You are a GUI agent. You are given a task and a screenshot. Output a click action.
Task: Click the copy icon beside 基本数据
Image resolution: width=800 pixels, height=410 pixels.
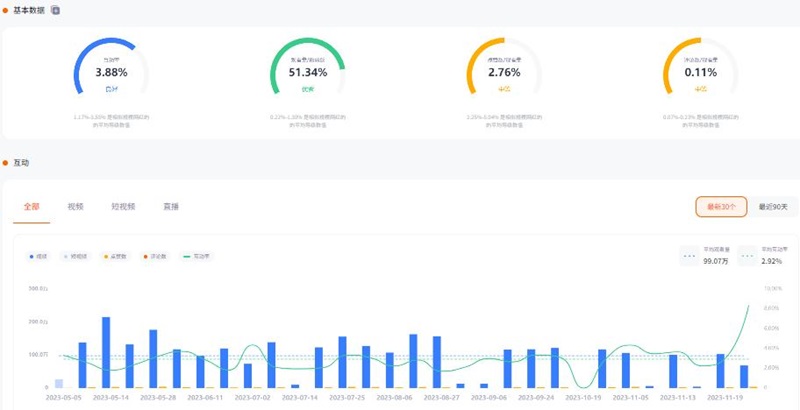tap(55, 10)
